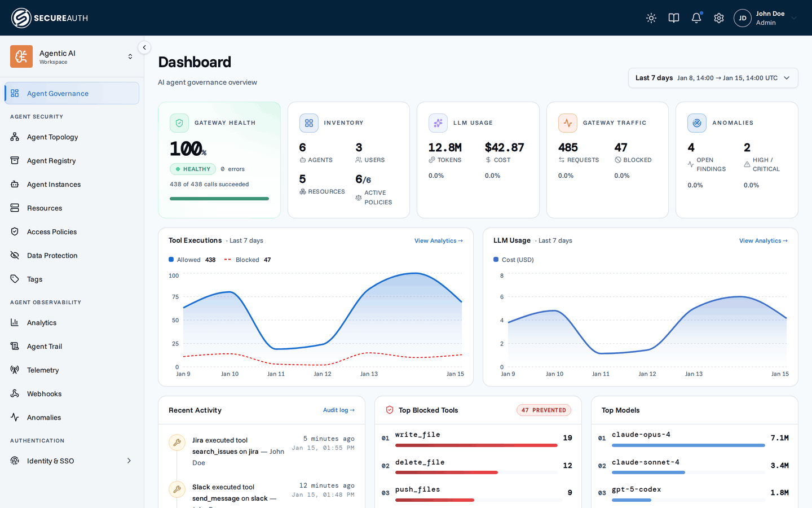
Task: Open View Analytics link in LLM Usage
Action: pyautogui.click(x=764, y=240)
